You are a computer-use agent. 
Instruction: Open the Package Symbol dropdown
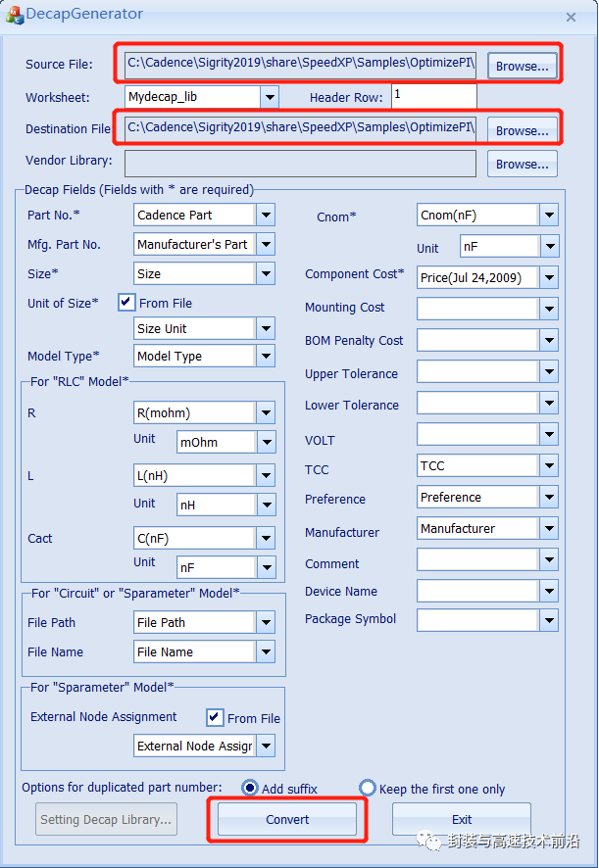pos(549,620)
